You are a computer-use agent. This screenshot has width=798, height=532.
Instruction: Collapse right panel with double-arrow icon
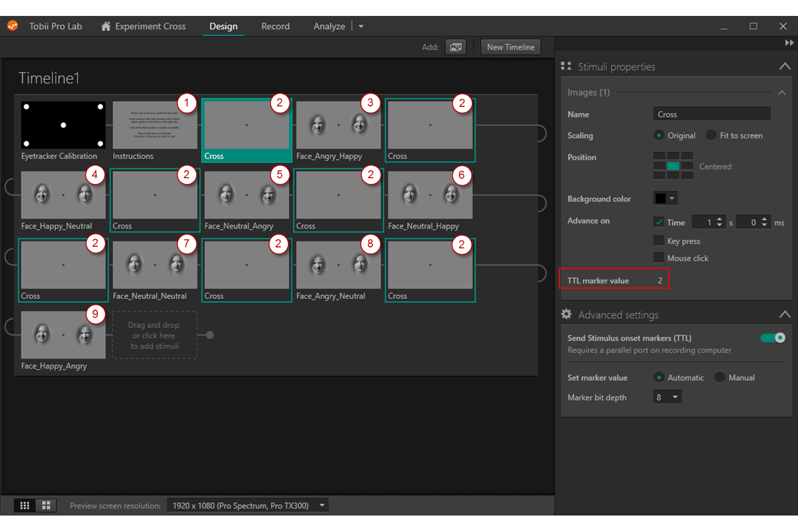tap(789, 43)
